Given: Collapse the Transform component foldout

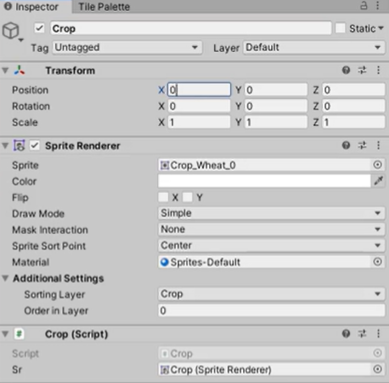Looking at the screenshot, I should (5, 70).
